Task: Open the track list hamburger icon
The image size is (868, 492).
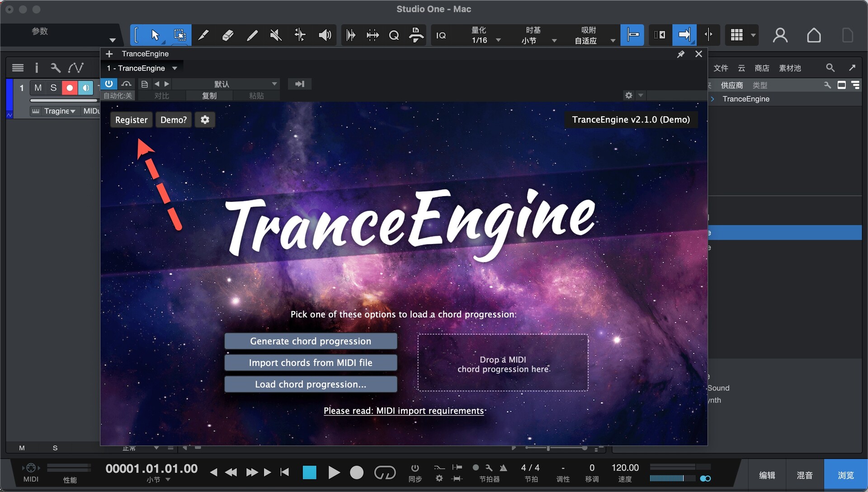Action: pyautogui.click(x=18, y=68)
